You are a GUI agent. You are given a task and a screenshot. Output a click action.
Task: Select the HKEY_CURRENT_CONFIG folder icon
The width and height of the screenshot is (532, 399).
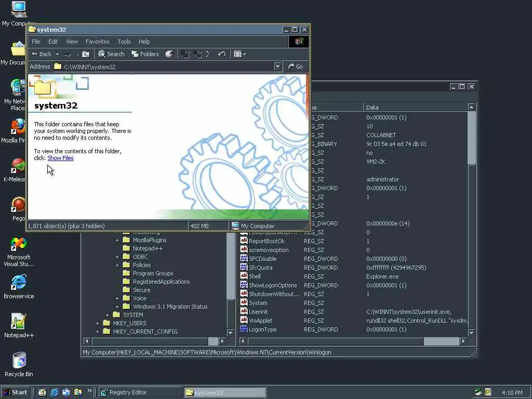(x=107, y=331)
